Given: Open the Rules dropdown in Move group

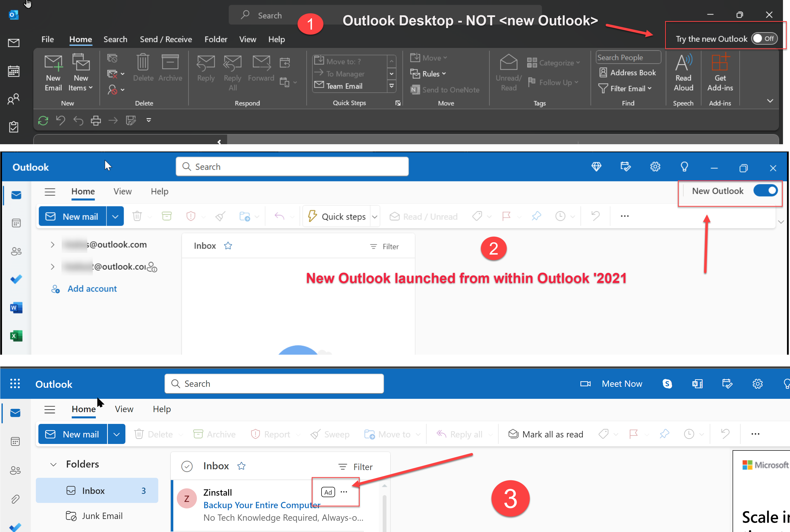Looking at the screenshot, I should click(428, 74).
